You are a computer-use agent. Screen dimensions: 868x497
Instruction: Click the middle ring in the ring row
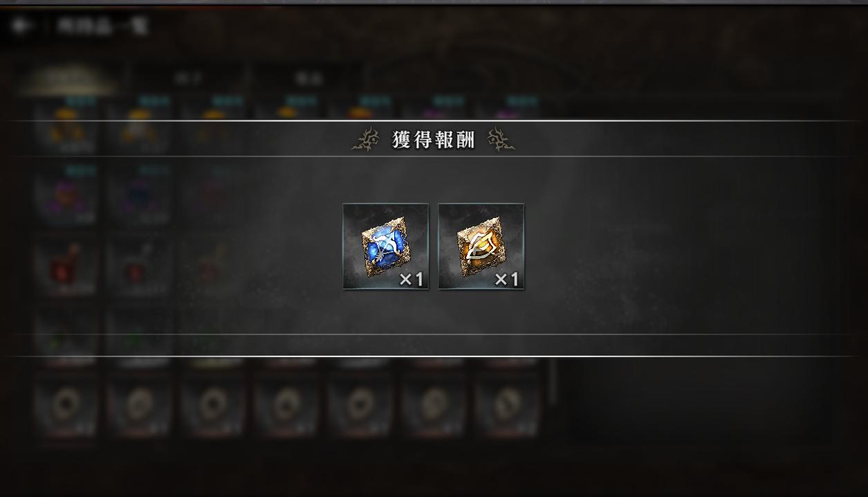[x=286, y=405]
